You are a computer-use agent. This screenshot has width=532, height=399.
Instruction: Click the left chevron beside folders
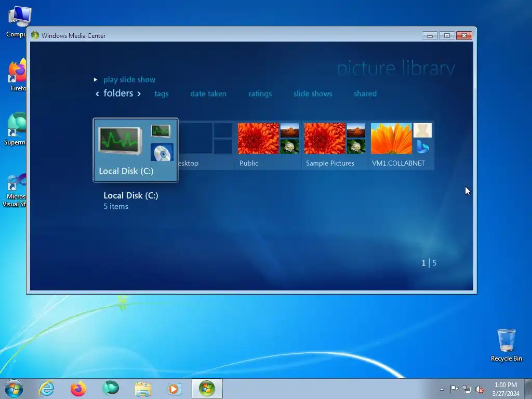click(x=97, y=94)
